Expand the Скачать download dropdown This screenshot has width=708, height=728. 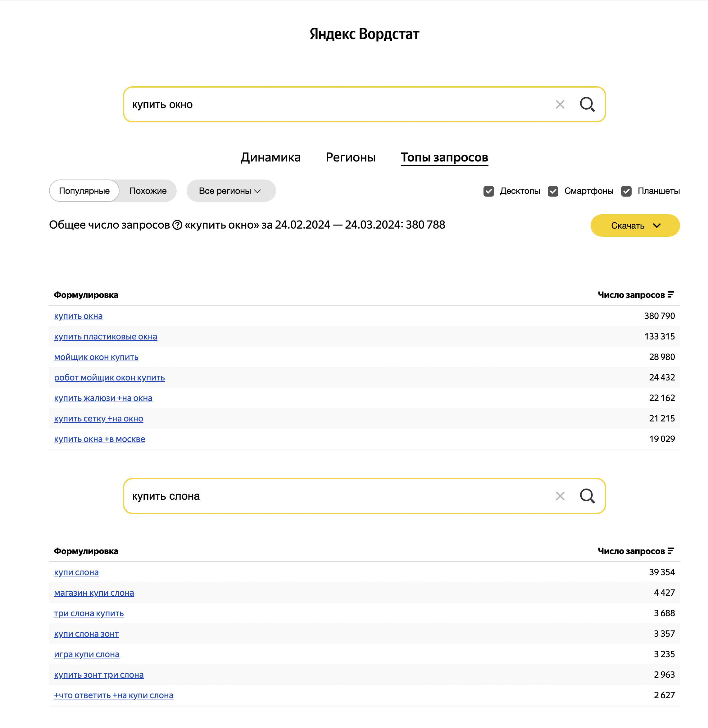coord(635,225)
